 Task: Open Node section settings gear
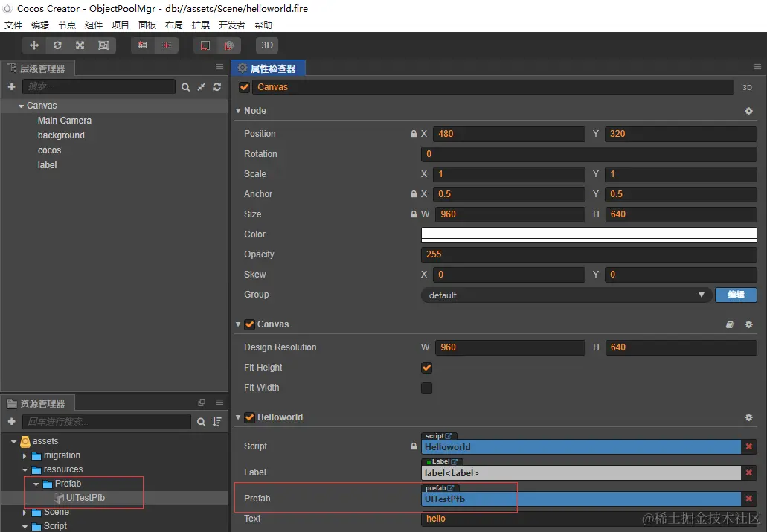(x=749, y=111)
